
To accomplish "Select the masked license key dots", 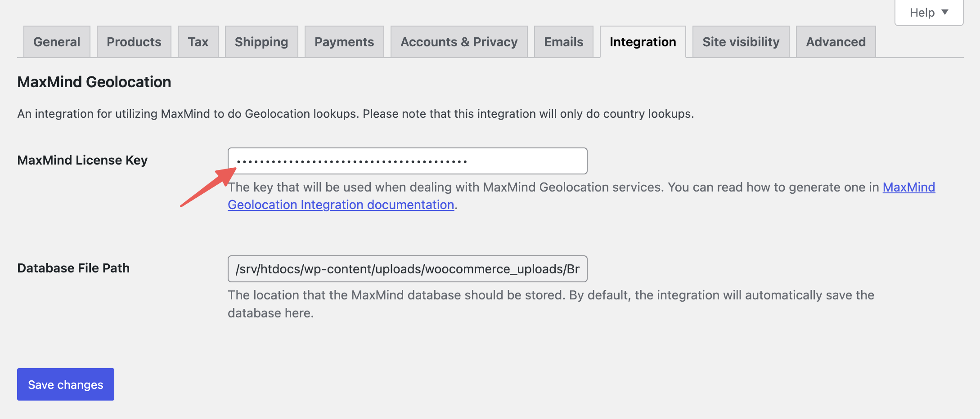I will (x=349, y=160).
